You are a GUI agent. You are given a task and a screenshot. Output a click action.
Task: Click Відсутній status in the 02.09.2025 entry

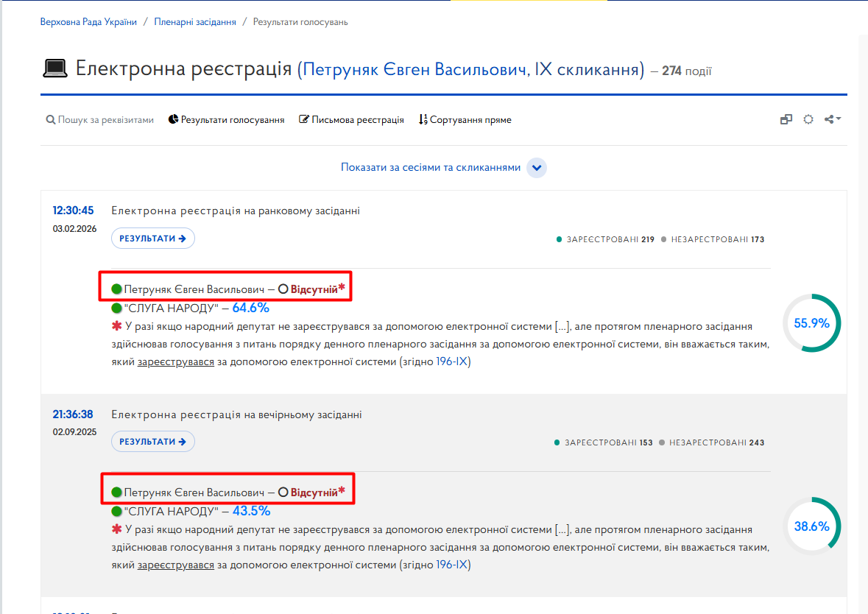click(314, 493)
